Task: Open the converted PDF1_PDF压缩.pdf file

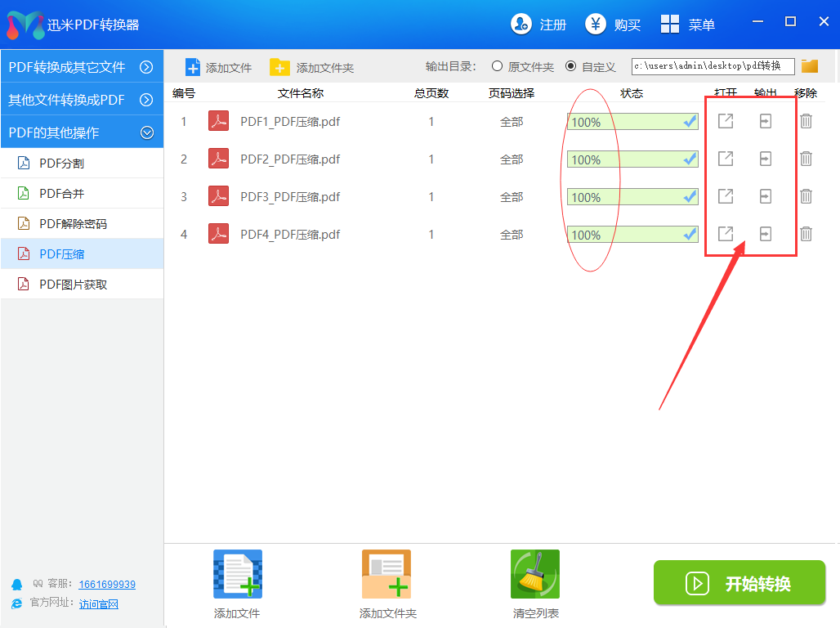Action: (725, 122)
